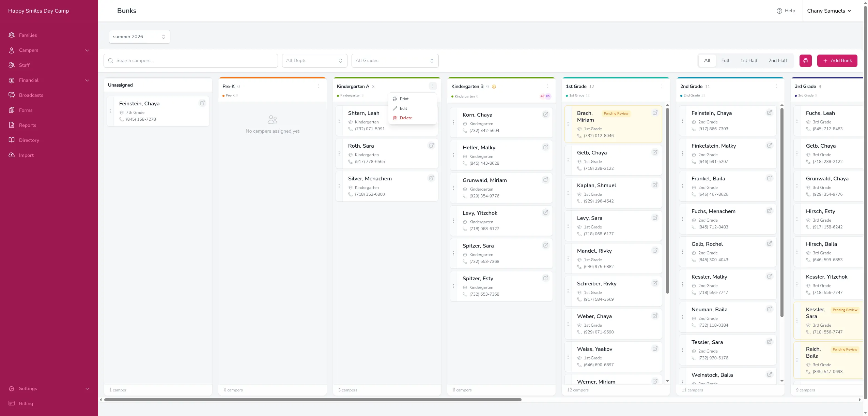Click drag handle dots for Korn, Chaya
Image resolution: width=868 pixels, height=416 pixels.
click(453, 122)
